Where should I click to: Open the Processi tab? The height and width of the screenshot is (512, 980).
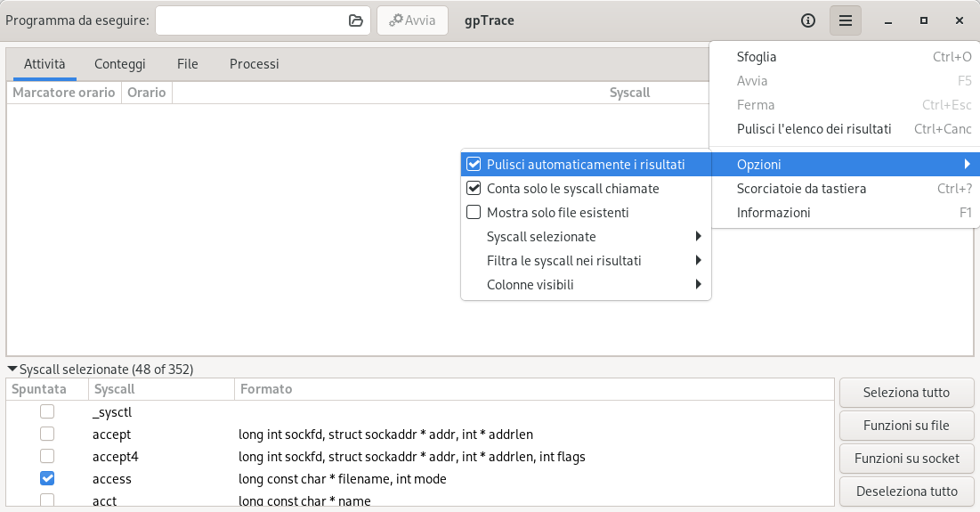[255, 64]
